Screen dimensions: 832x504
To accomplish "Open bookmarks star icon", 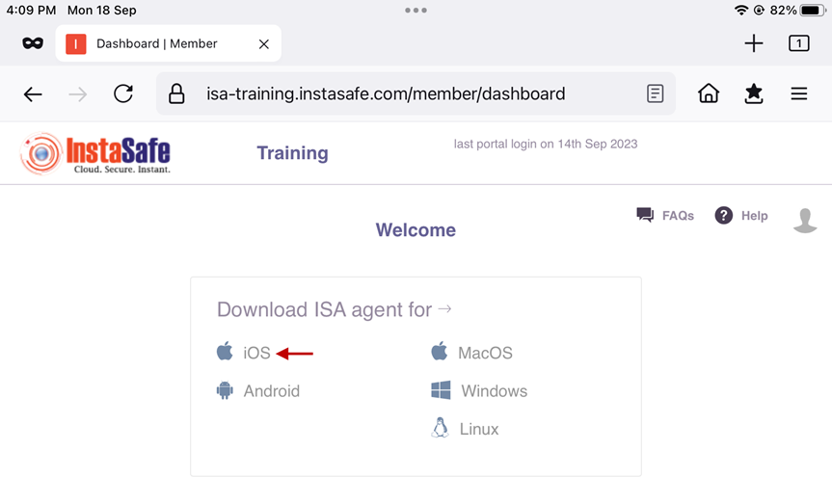I will tap(754, 93).
